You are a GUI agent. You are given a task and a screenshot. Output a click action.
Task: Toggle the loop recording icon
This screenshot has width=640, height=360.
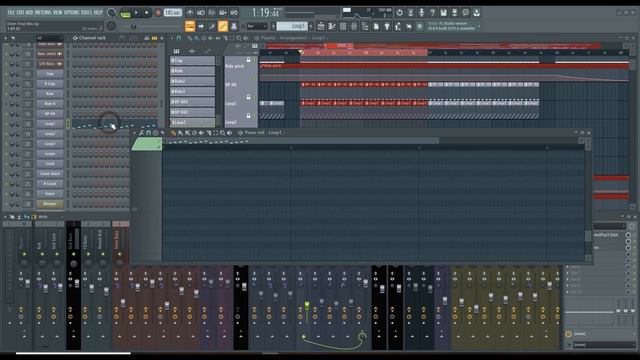point(234,13)
